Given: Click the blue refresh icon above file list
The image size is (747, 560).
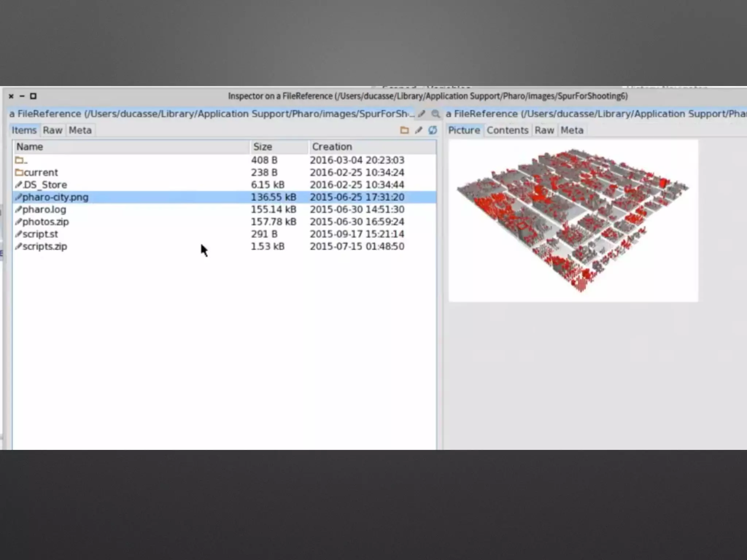Looking at the screenshot, I should point(433,130).
